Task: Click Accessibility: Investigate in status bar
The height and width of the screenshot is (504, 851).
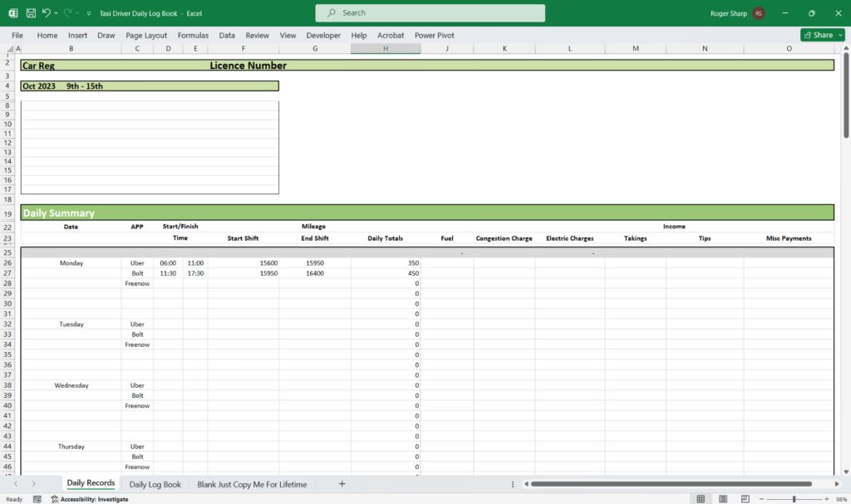Action: tap(89, 499)
